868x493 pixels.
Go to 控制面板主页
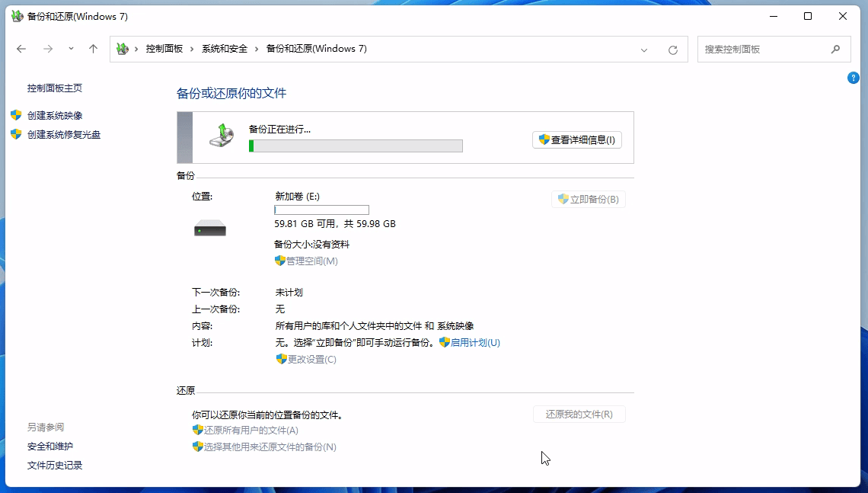coord(55,88)
